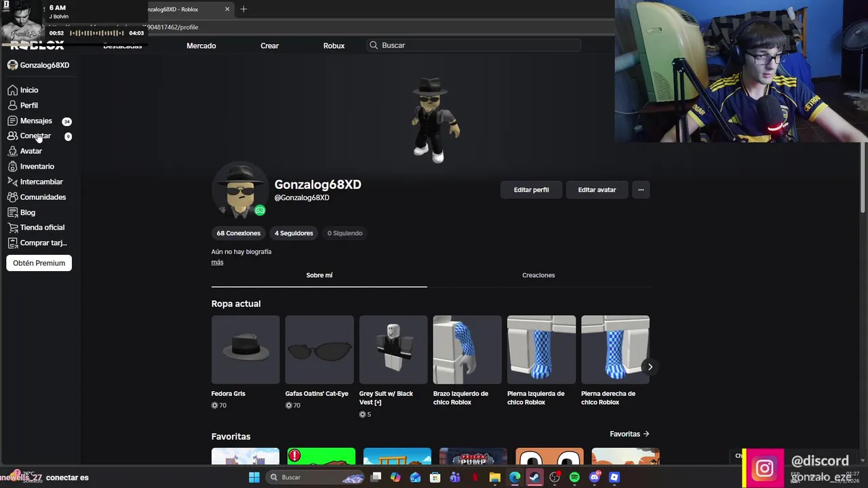Click the profile avatar headshot picture

click(x=239, y=190)
